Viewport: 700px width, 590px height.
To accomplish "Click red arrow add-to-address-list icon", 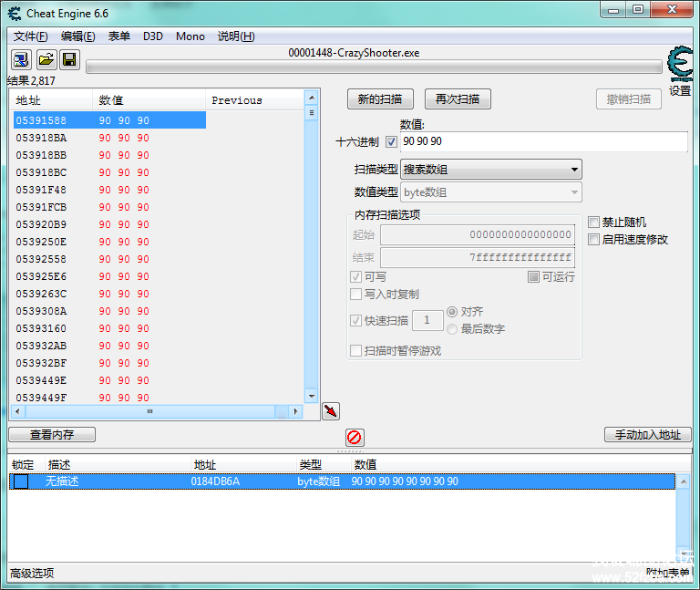I will 331,411.
